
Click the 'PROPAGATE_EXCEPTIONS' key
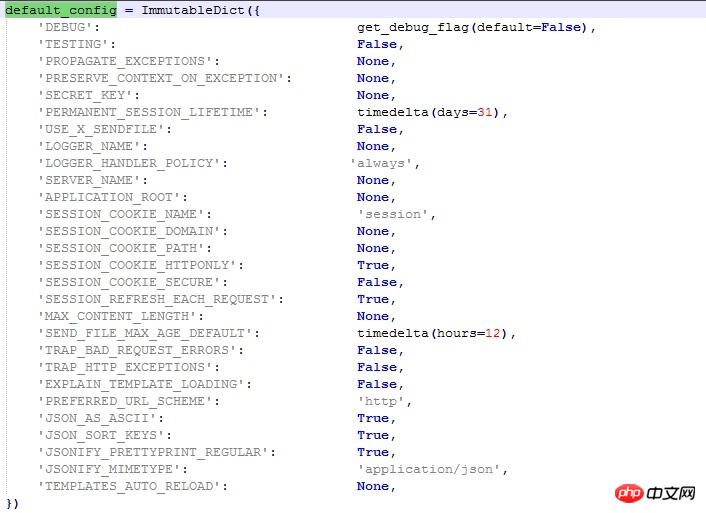(x=125, y=62)
